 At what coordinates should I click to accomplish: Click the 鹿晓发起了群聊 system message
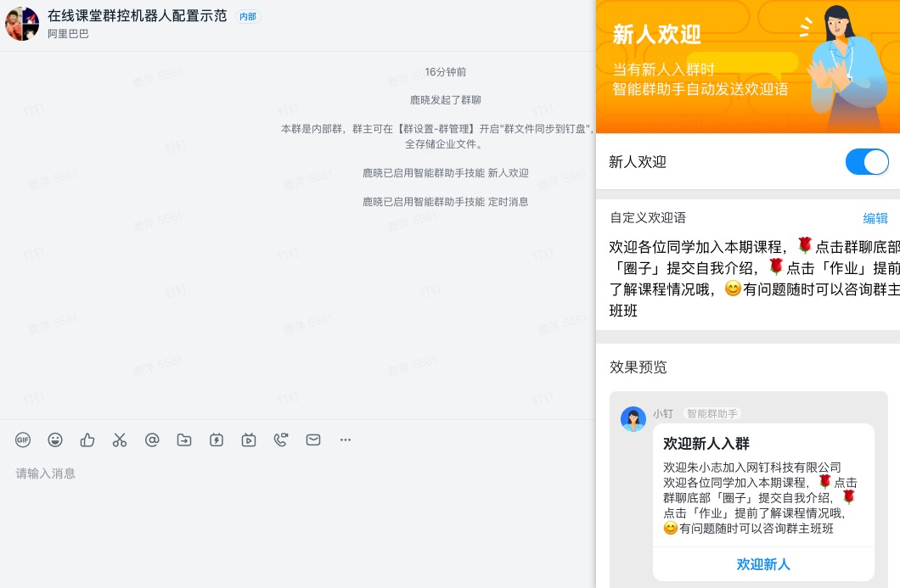coord(446,100)
